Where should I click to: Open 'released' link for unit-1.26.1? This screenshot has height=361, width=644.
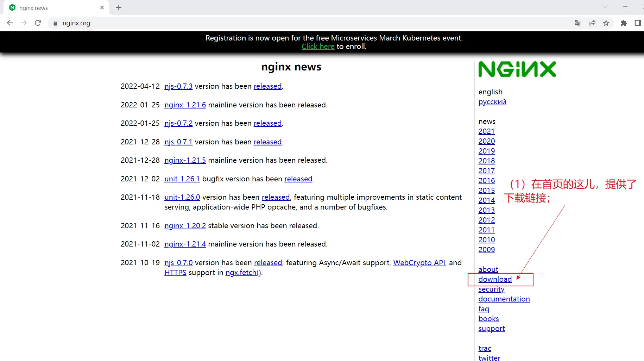coord(298,179)
